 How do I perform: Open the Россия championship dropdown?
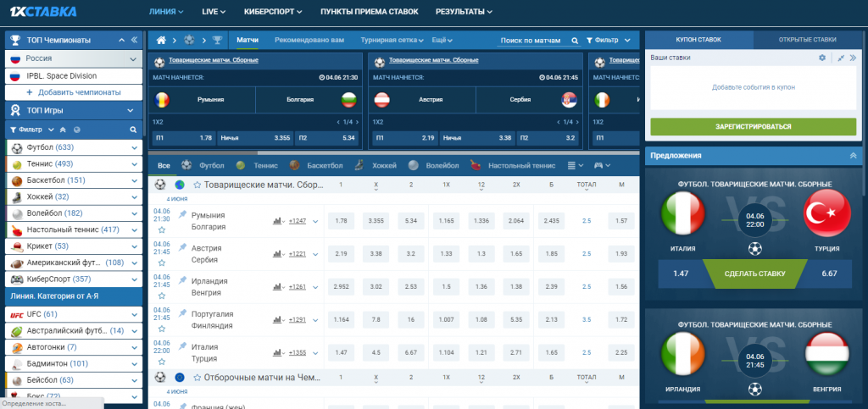pos(133,58)
